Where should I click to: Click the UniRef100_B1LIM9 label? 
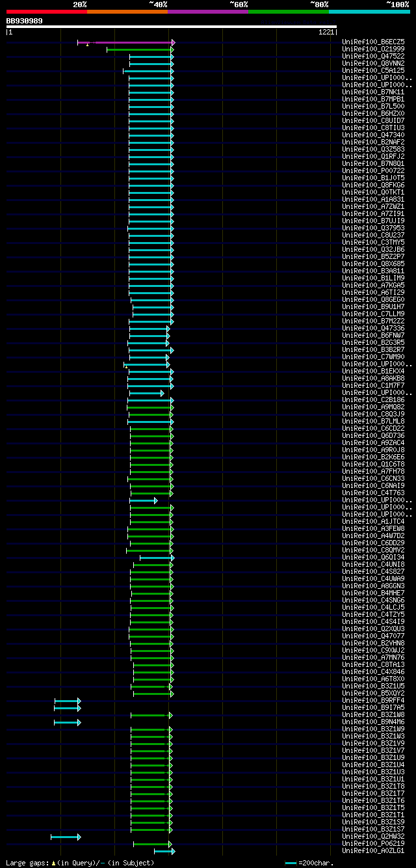374,278
